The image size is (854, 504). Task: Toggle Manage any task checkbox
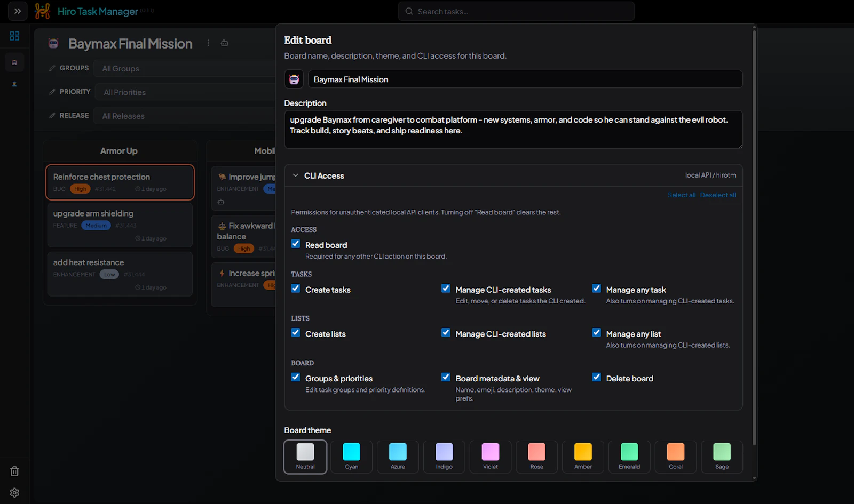597,289
